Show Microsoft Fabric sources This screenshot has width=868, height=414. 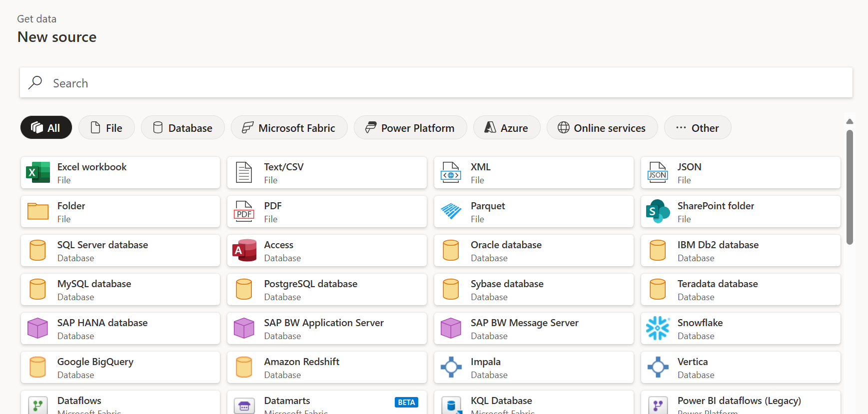tap(289, 128)
